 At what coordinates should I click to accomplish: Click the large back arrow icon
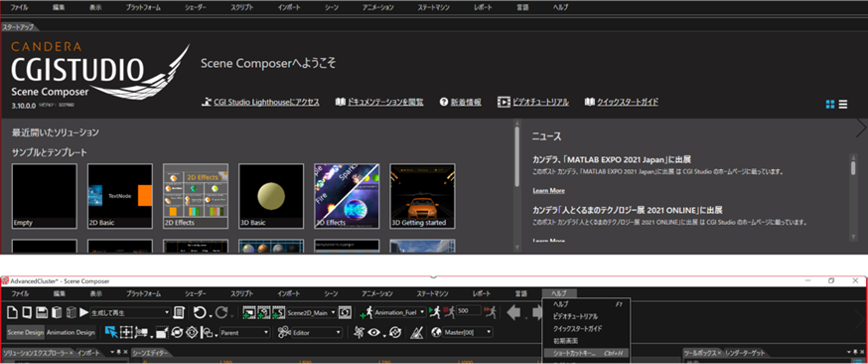click(514, 313)
